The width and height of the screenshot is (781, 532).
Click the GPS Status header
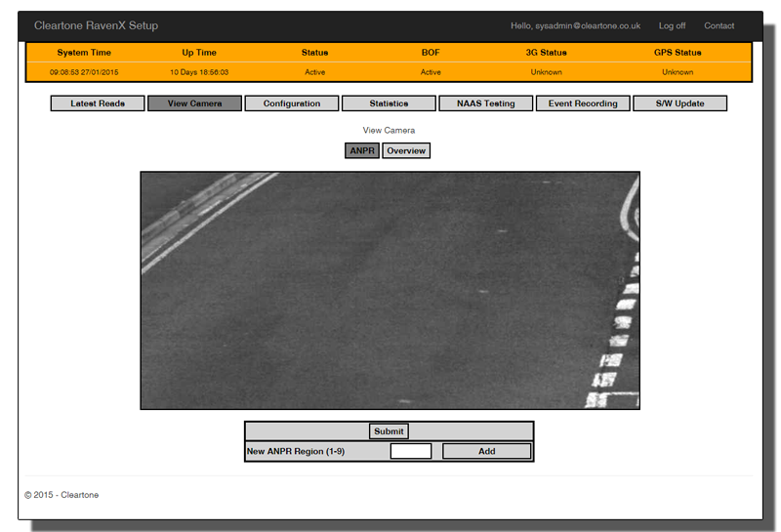coord(678,53)
